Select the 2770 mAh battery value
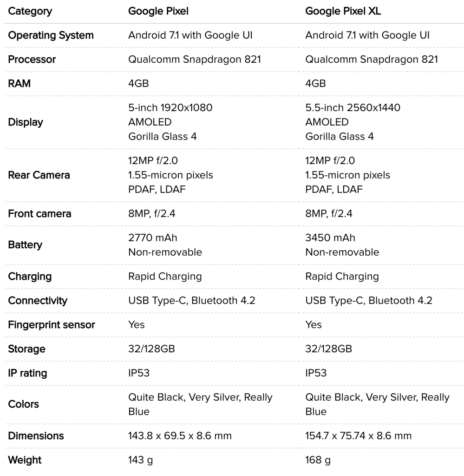 [152, 238]
